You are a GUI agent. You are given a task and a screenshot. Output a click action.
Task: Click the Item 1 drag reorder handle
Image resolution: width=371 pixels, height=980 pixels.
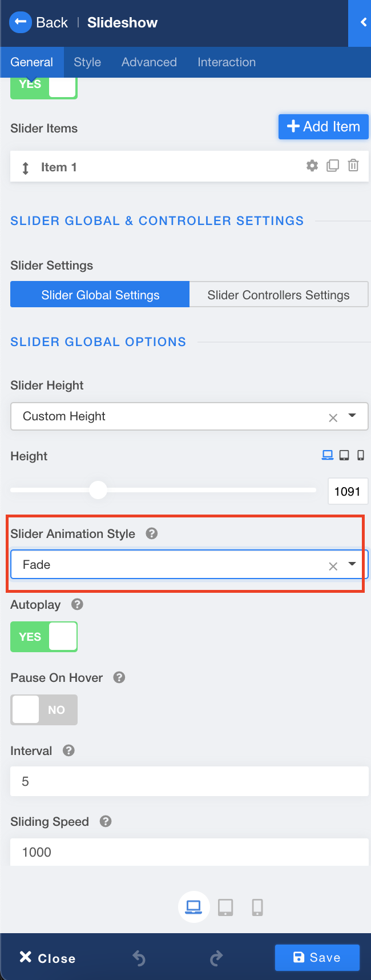pos(26,168)
